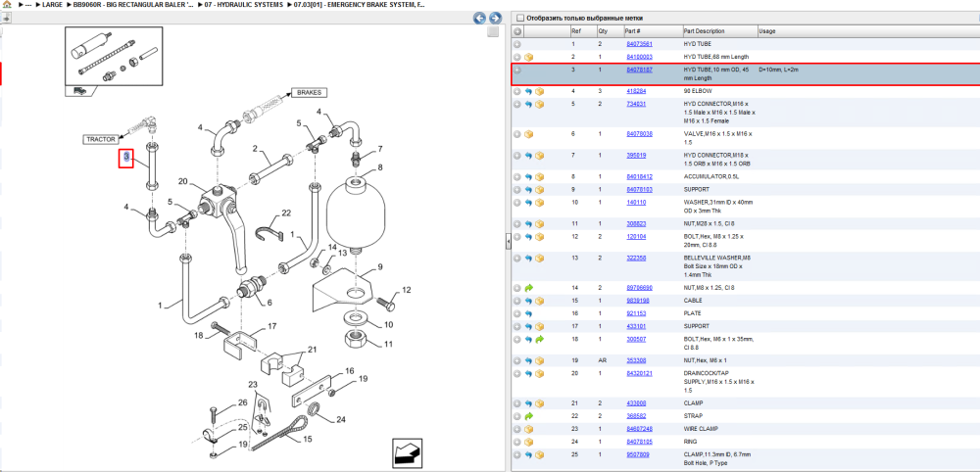The image size is (980, 472).
Task: Click the blue arrow in the NUT,M28 x 1.5 row
Action: 528,223
